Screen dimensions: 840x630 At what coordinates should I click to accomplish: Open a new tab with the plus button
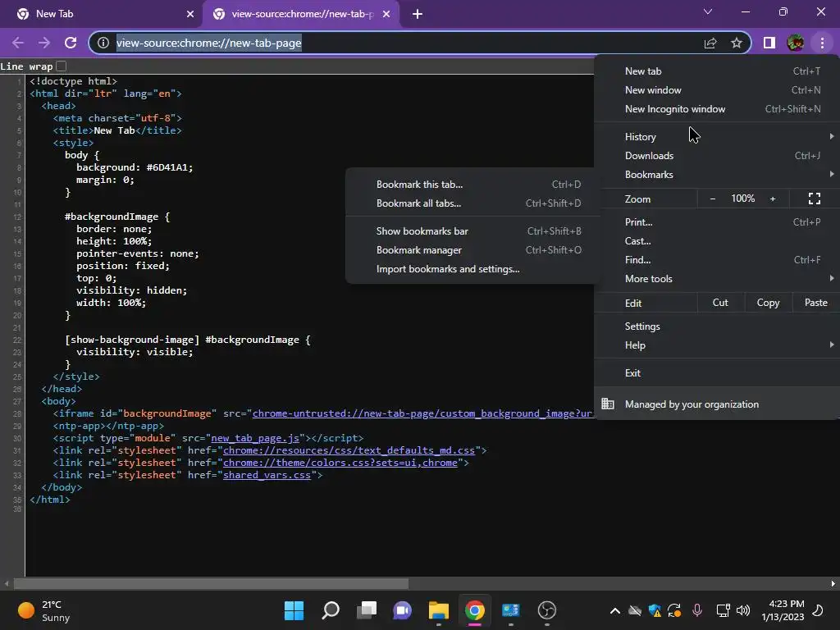click(x=418, y=14)
